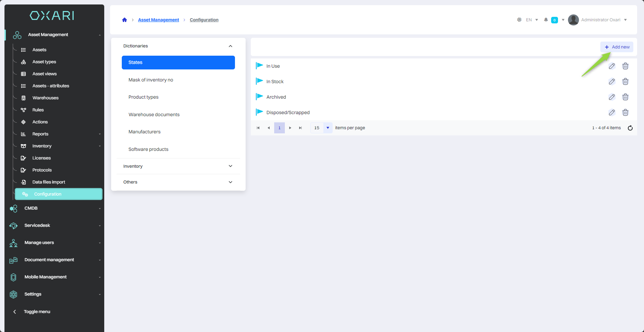Expand the Inventory configuration section
Viewport: 644px width, 332px height.
point(230,166)
